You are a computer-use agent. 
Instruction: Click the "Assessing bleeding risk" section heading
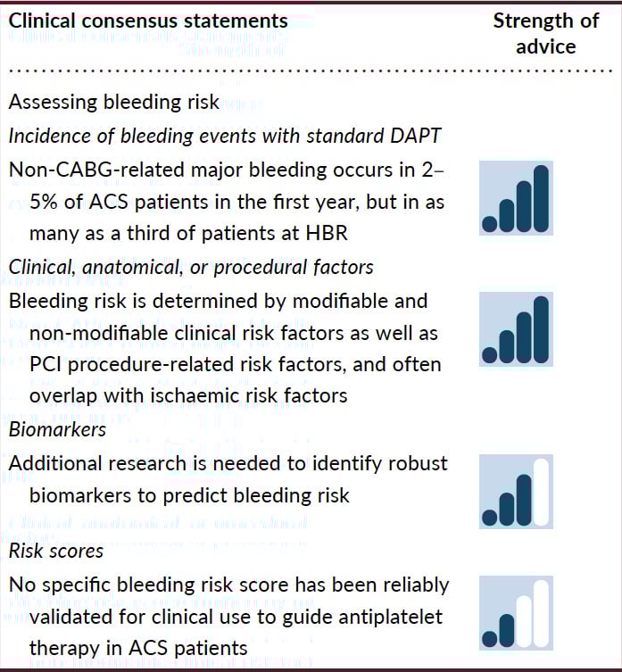[114, 103]
